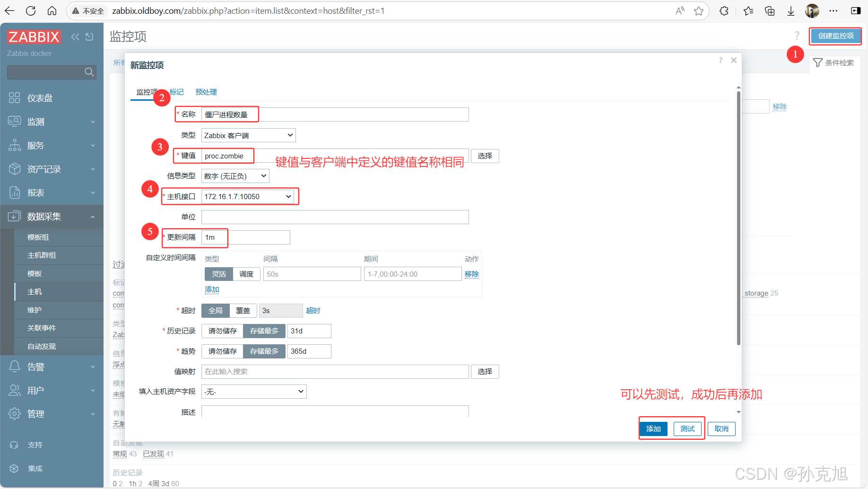Open the favorites list icon
Image resolution: width=868 pixels, height=489 pixels.
point(748,11)
